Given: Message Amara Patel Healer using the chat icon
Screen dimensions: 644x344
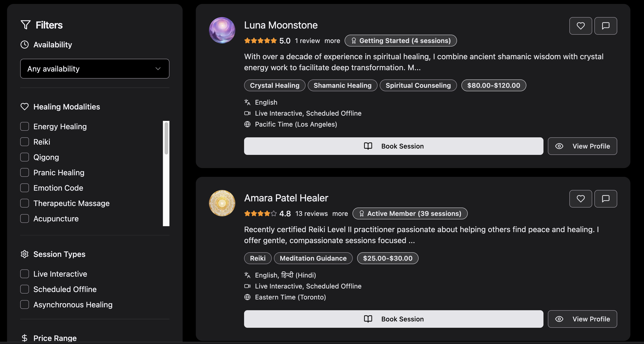Looking at the screenshot, I should coord(606,199).
